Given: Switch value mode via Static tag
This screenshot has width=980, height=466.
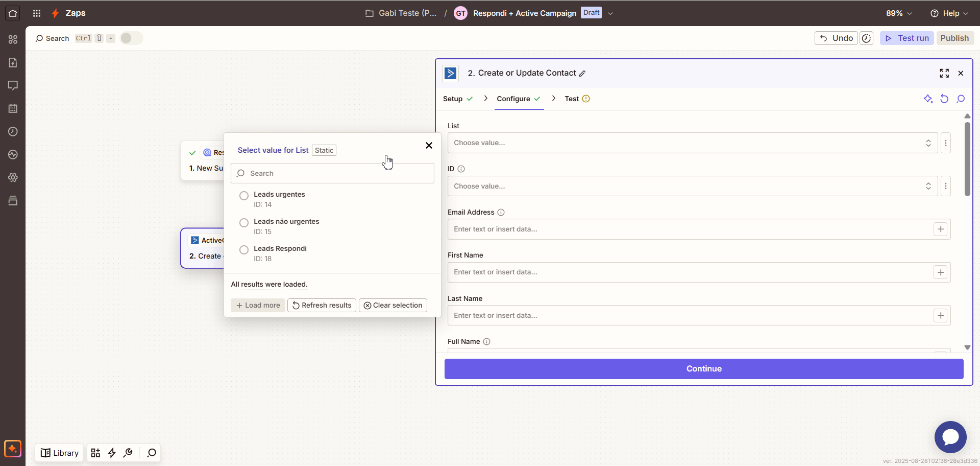Looking at the screenshot, I should coord(324,150).
